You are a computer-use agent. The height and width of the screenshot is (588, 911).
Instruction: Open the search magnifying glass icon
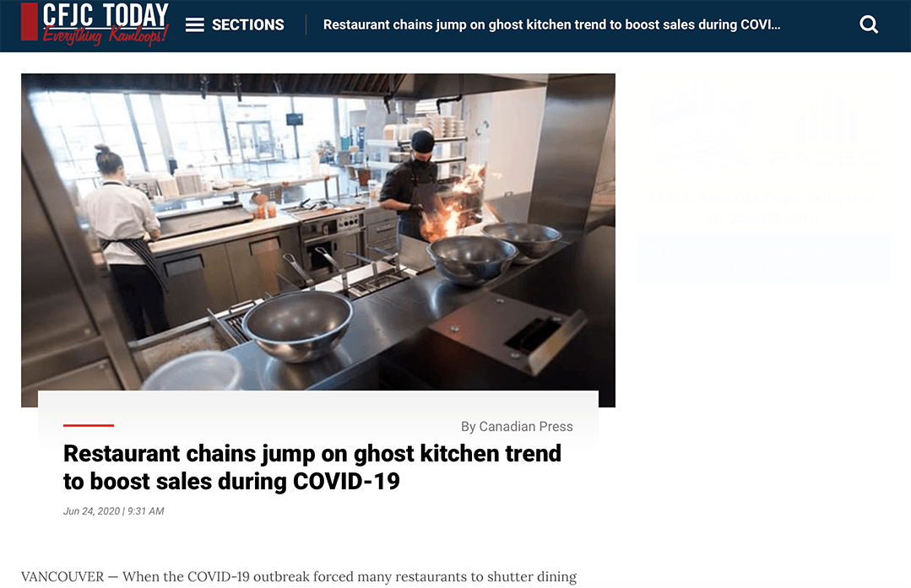pos(869,24)
